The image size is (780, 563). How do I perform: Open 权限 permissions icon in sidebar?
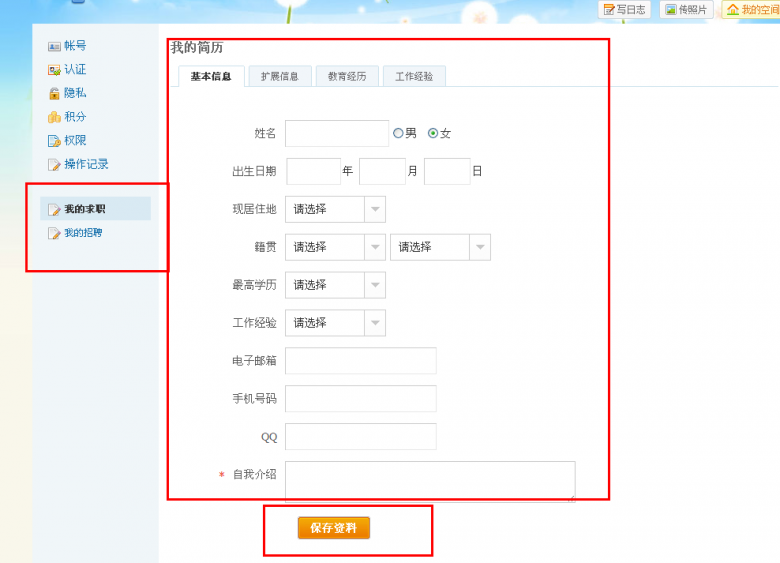(54, 141)
